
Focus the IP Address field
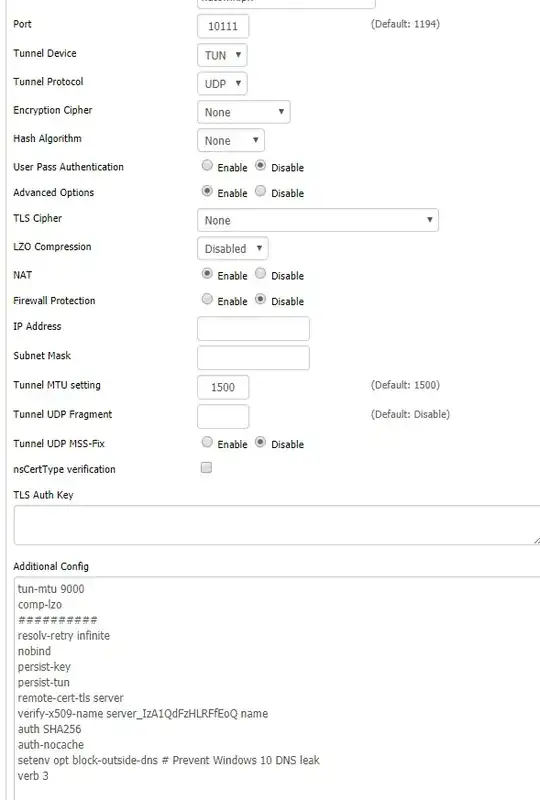pos(253,329)
